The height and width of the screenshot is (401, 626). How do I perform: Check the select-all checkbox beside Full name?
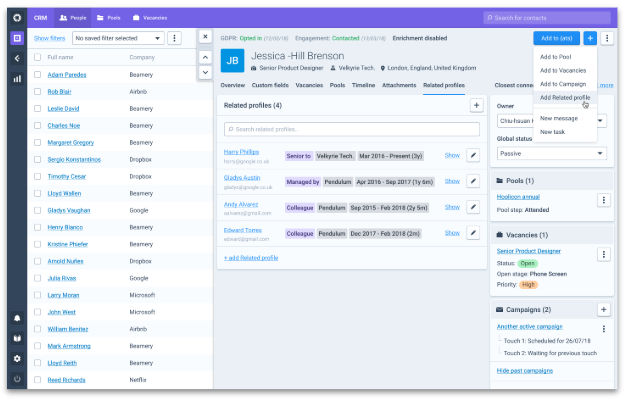coord(38,57)
